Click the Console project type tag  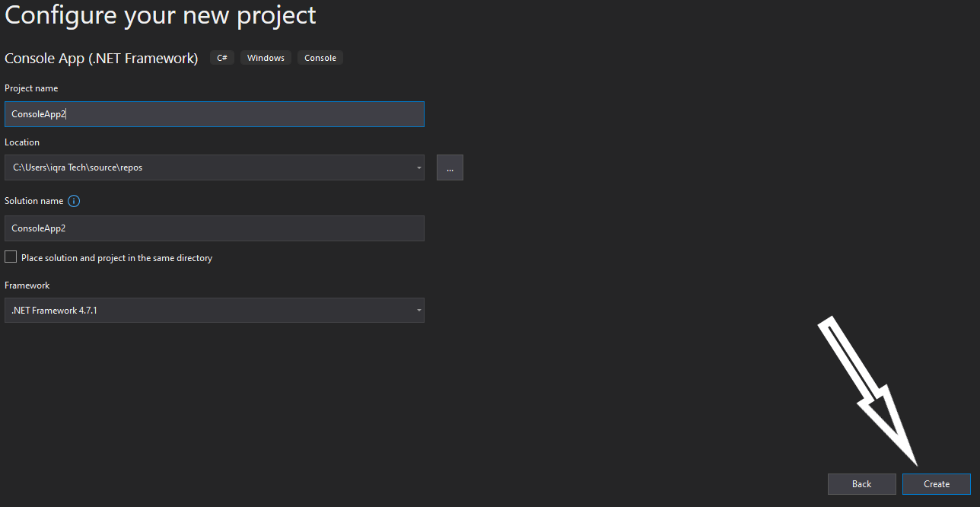tap(320, 58)
